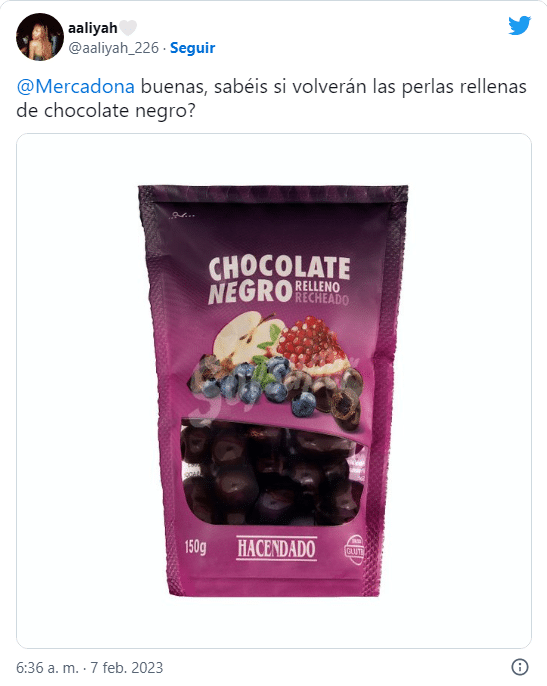Open the tweet timestamp 6:36 a. m.

(x=47, y=668)
